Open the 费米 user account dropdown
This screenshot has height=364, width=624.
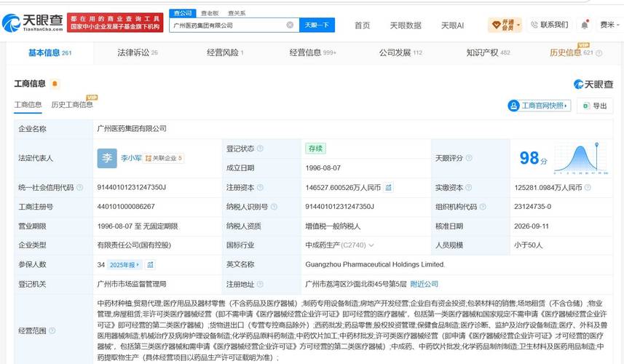[609, 25]
